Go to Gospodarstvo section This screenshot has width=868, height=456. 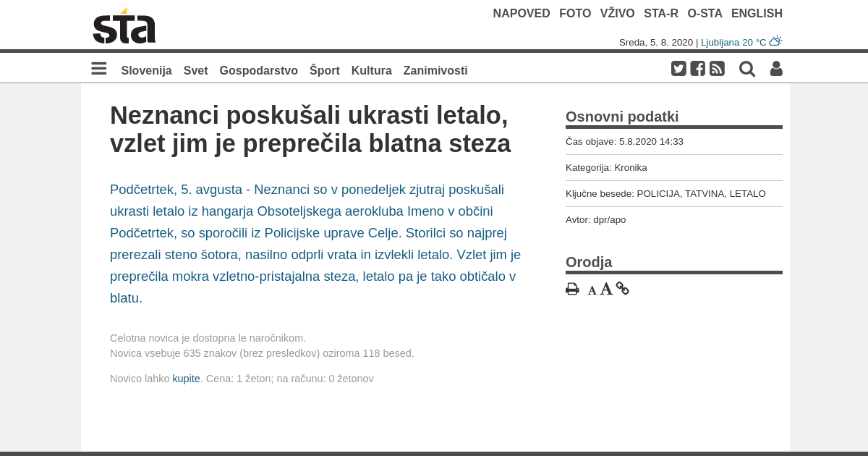point(258,70)
